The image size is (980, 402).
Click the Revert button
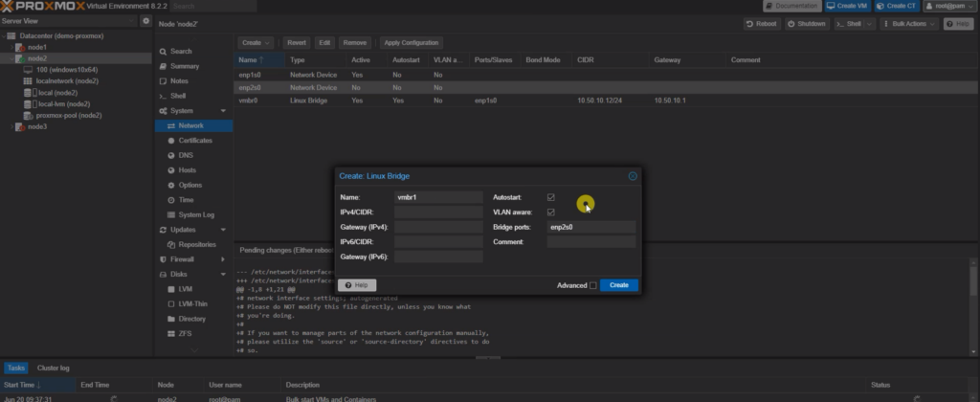click(x=297, y=42)
